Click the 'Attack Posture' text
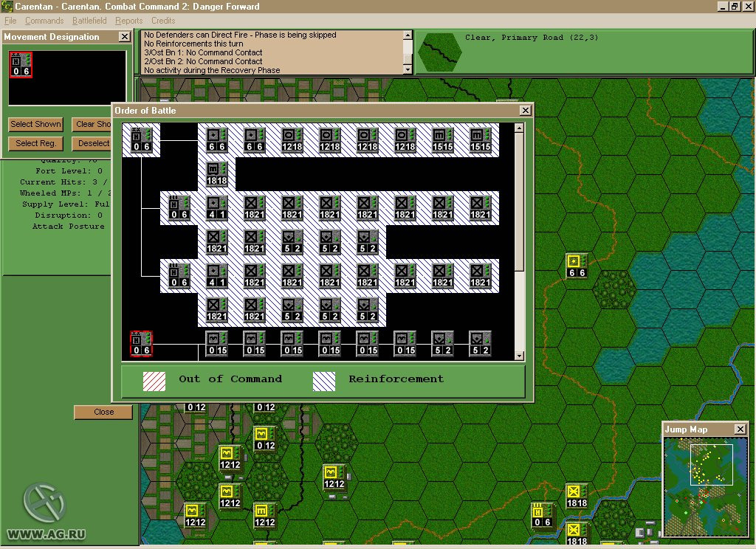The height and width of the screenshot is (549, 756). pyautogui.click(x=68, y=227)
